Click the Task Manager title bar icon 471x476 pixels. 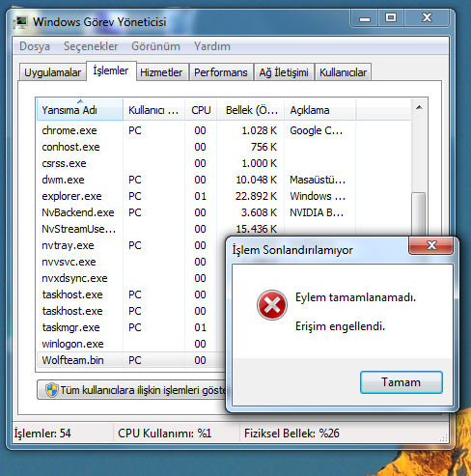click(20, 22)
